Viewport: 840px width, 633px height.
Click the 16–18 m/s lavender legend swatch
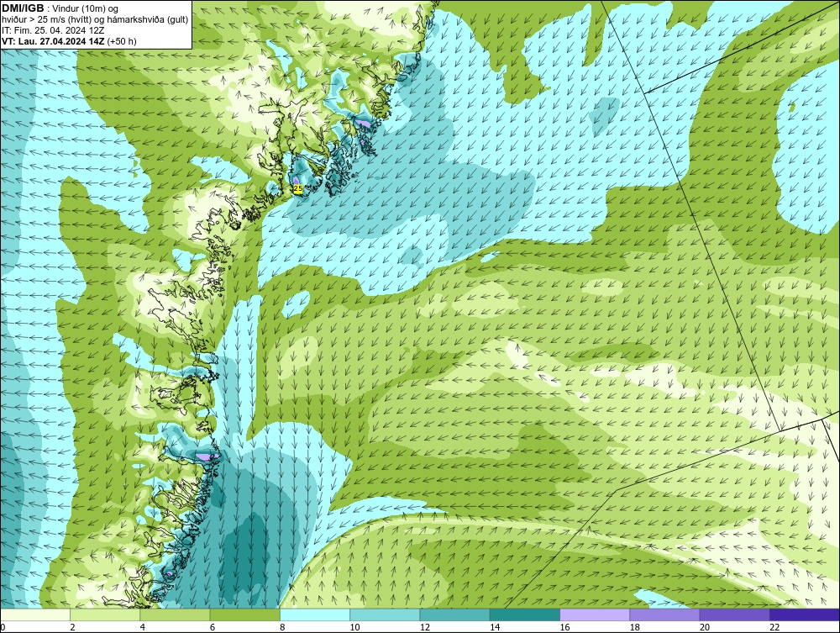[x=595, y=615]
